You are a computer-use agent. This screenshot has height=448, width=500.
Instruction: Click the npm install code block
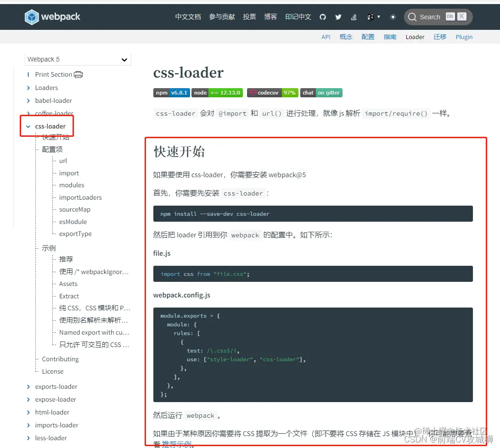pos(313,213)
